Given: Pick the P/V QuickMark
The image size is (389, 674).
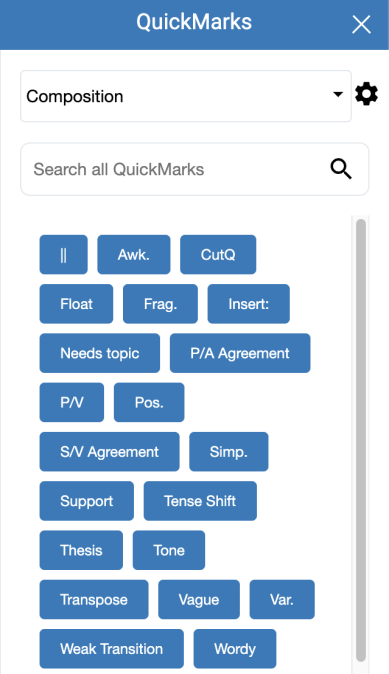Looking at the screenshot, I should tap(72, 402).
